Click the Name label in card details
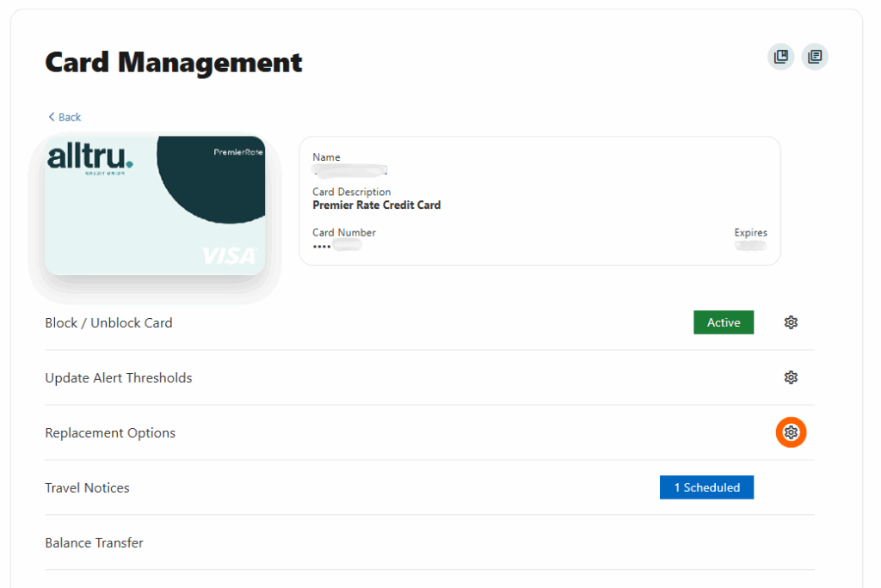The image size is (881, 588). tap(326, 157)
